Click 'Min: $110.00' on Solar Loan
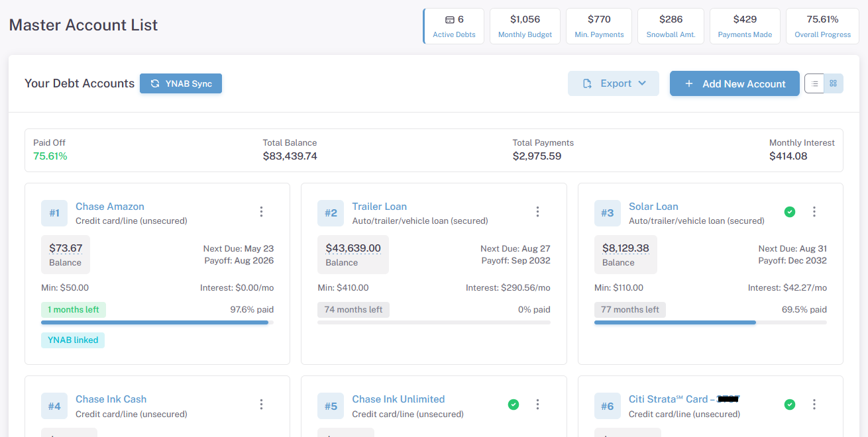The height and width of the screenshot is (437, 868). coord(619,288)
